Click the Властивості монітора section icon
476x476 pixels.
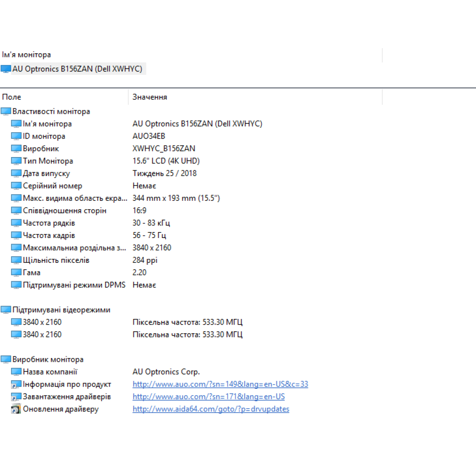pyautogui.click(x=6, y=111)
